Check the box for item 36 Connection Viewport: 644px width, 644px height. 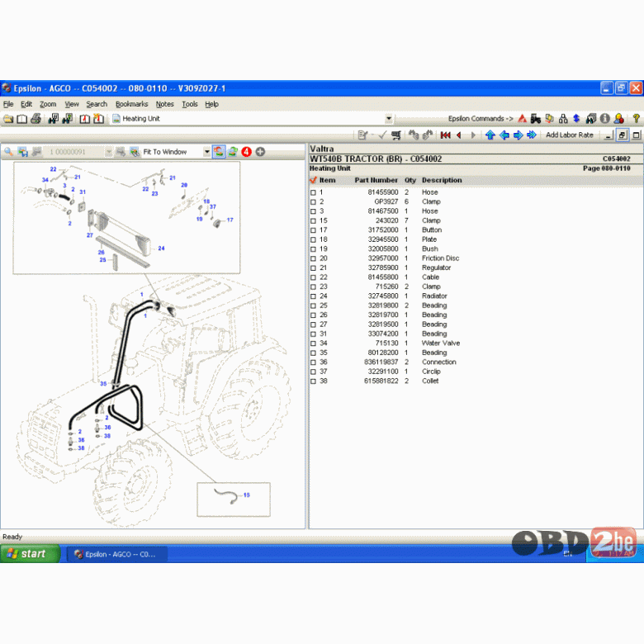[314, 362]
